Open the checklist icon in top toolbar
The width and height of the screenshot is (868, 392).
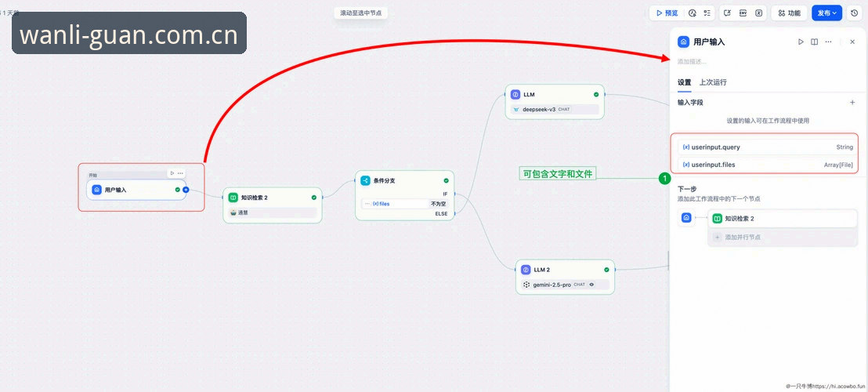click(707, 13)
